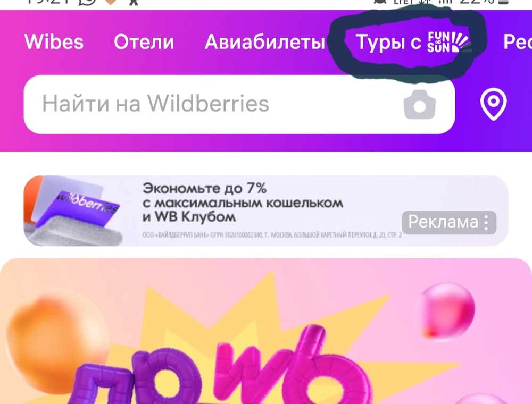Tap the Fun&Sun logo in the top bar

(447, 42)
